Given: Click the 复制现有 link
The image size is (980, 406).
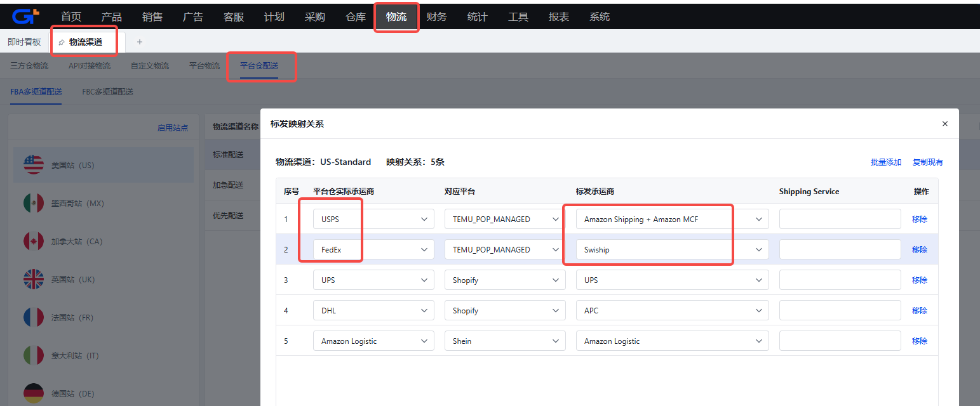Looking at the screenshot, I should [x=928, y=162].
